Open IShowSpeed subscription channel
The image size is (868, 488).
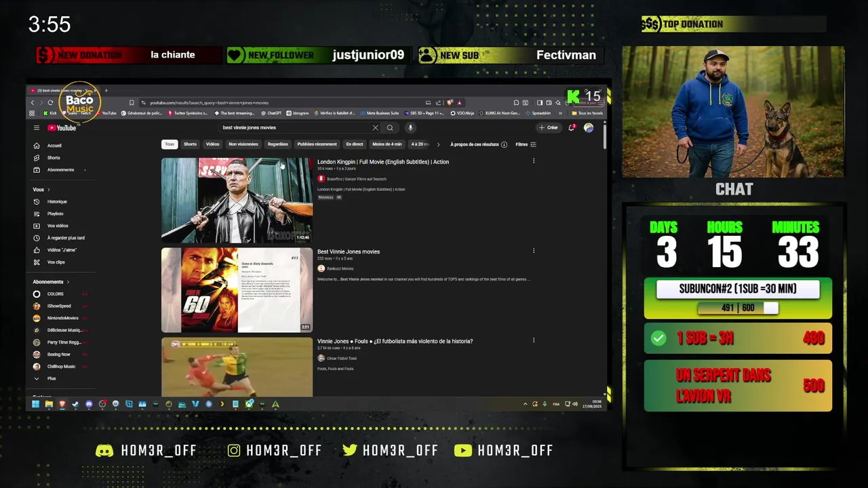pos(59,306)
